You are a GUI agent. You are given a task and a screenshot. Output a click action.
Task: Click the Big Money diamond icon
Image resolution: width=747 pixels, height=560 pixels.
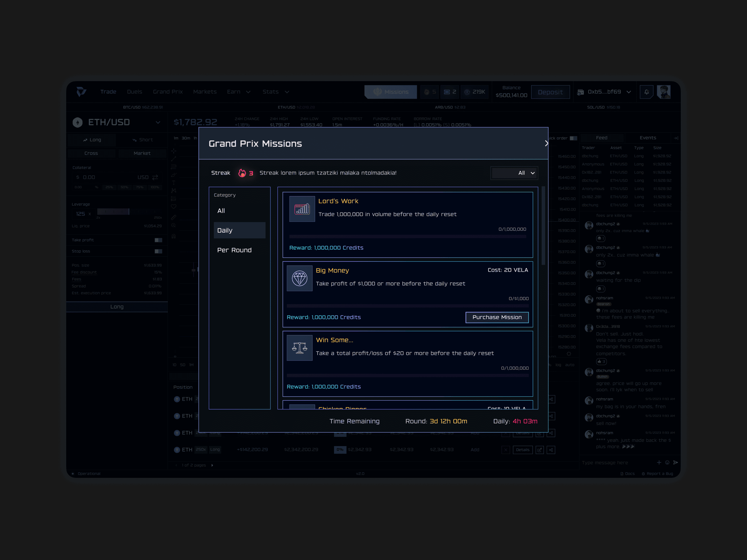pos(299,279)
